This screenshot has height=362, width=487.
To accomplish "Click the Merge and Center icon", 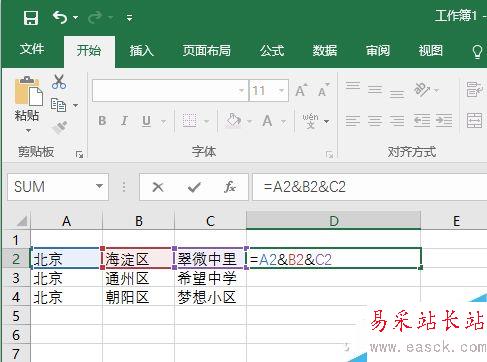I will [x=475, y=121].
